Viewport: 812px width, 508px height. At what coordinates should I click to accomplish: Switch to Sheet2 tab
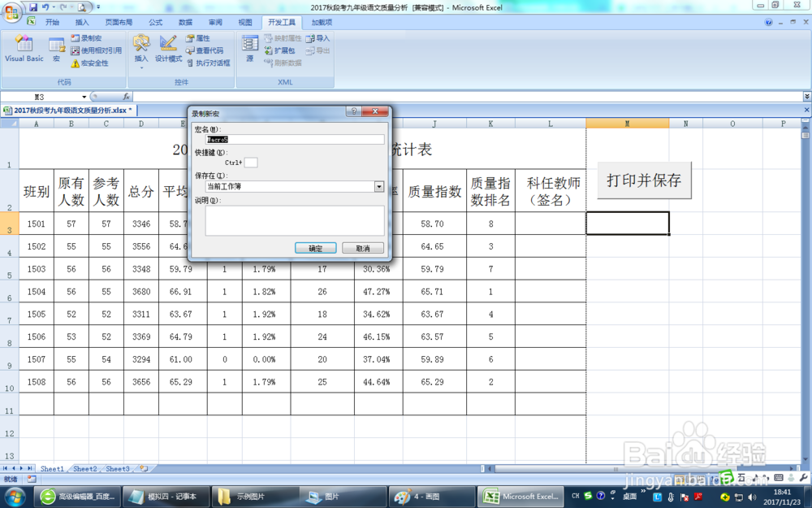85,469
